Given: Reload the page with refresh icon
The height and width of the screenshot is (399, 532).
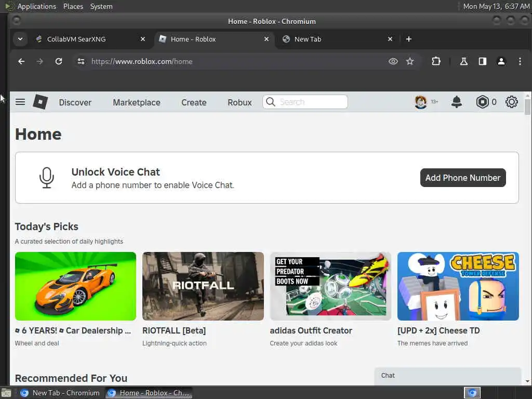Looking at the screenshot, I should 59,61.
